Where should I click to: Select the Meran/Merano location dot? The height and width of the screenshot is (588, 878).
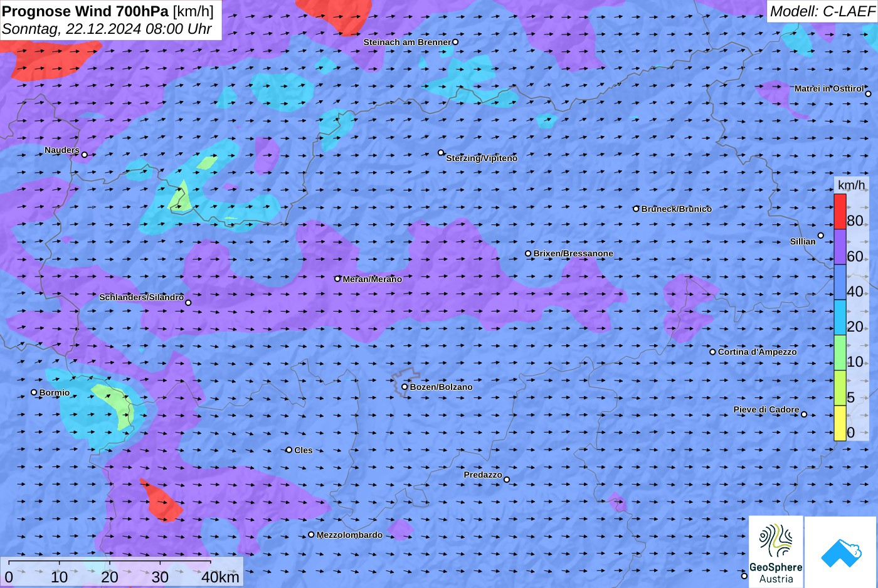(337, 278)
